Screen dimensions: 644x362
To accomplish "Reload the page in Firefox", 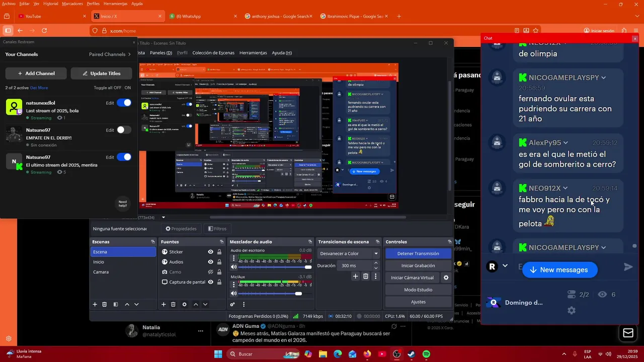I will (x=44, y=31).
